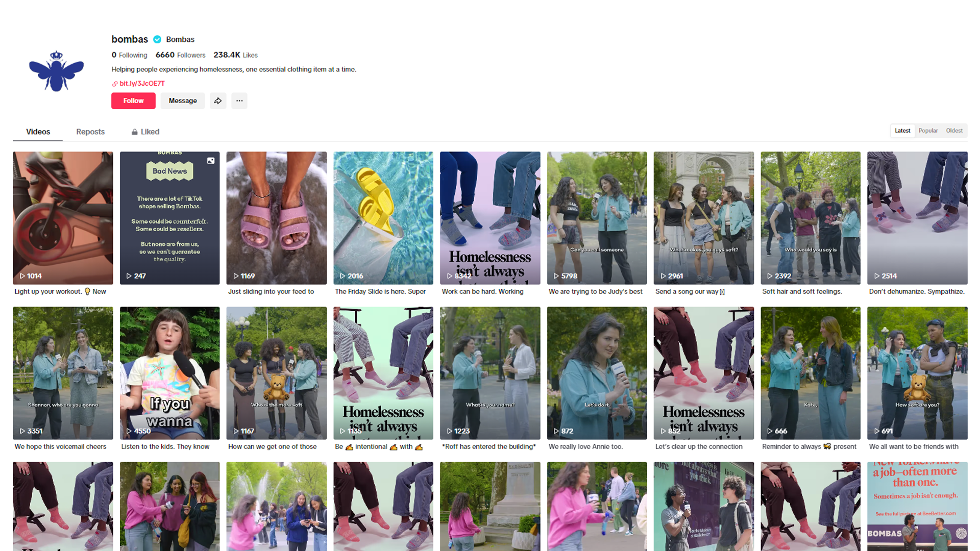Click the blue verified badge next to bombas
This screenshot has width=980, height=551.
click(x=157, y=39)
